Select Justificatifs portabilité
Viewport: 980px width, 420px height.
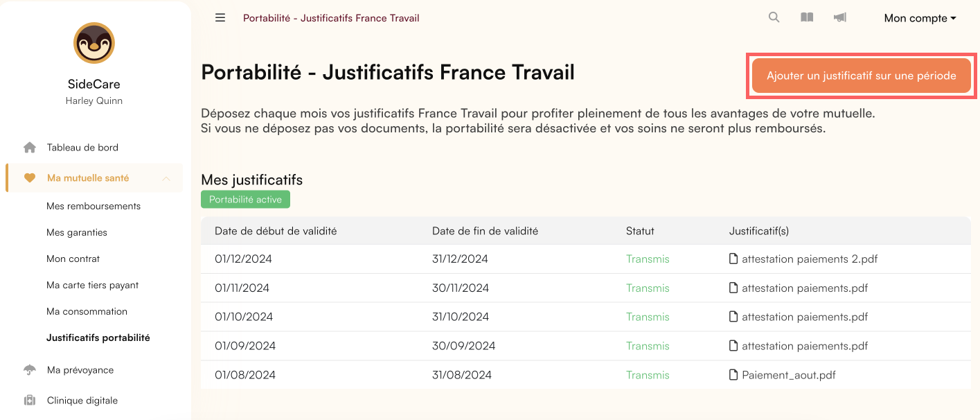click(98, 338)
